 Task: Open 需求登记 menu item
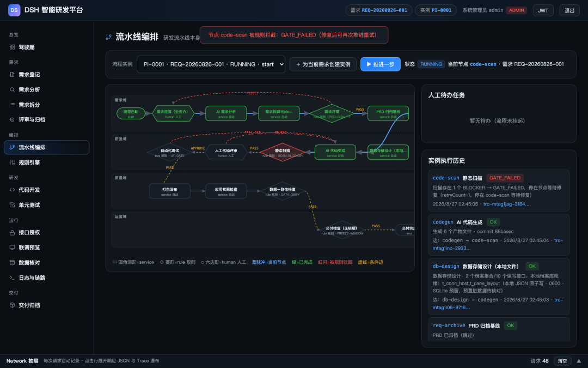pos(47,75)
